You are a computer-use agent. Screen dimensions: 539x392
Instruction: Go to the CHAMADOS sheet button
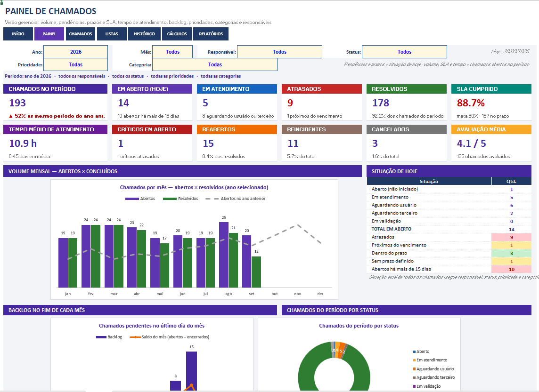(x=81, y=34)
